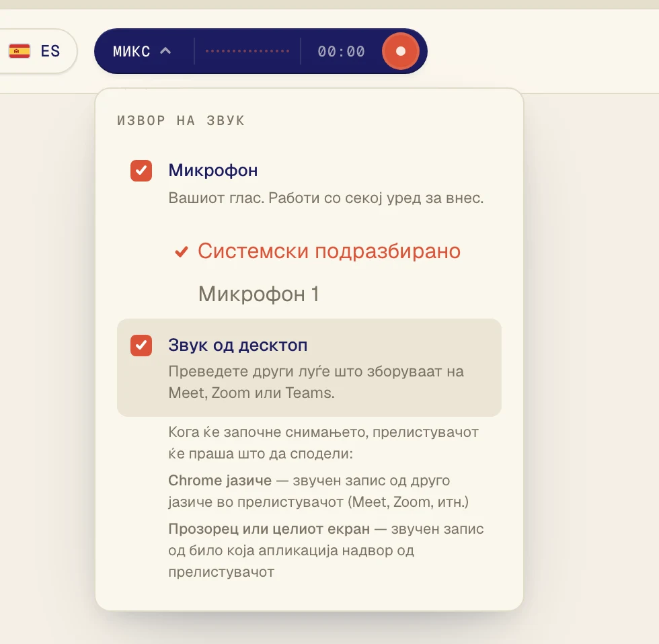Viewport: 659px width, 644px height.
Task: Click the 'Прозорец или целиот екран' bold text
Action: [x=269, y=529]
